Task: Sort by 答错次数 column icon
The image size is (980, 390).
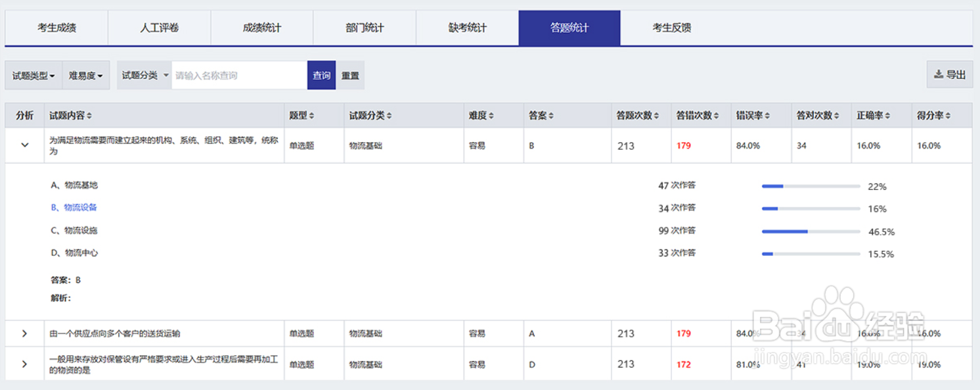Action: (x=717, y=116)
